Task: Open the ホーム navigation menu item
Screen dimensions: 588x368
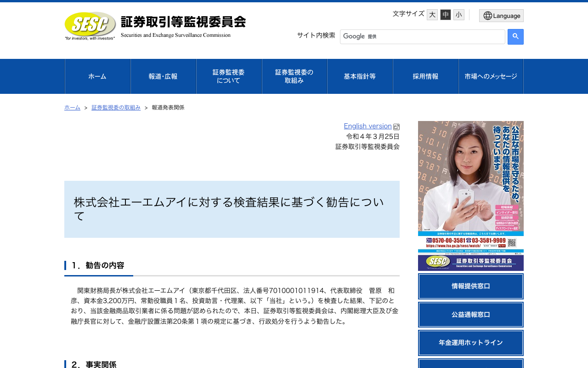Action: [97, 76]
